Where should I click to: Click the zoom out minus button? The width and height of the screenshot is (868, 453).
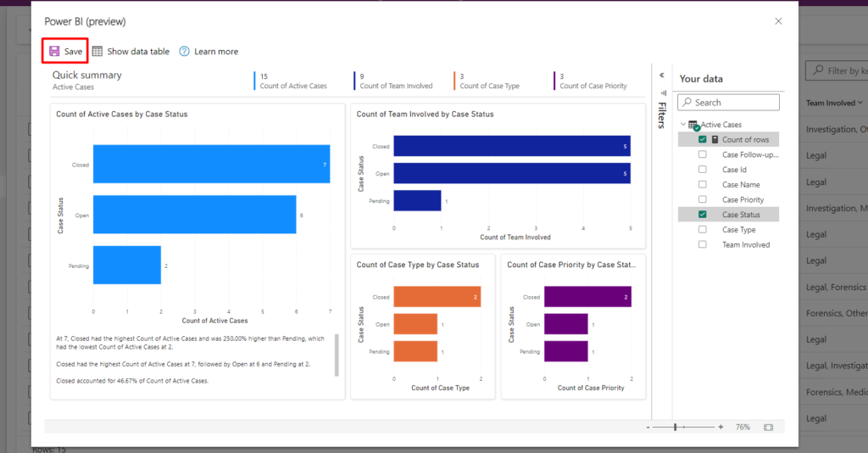(648, 427)
